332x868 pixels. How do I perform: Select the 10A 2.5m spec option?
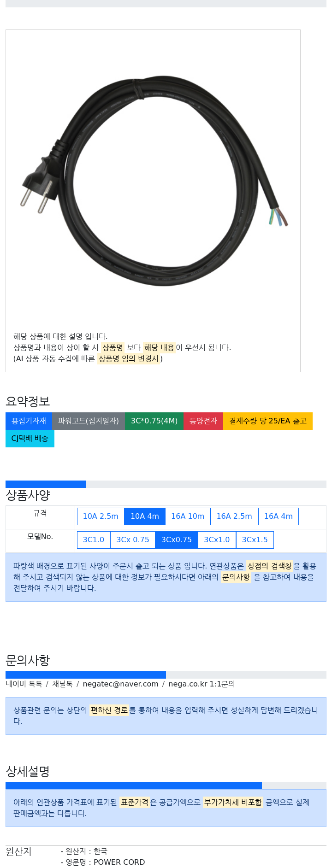pyautogui.click(x=101, y=516)
